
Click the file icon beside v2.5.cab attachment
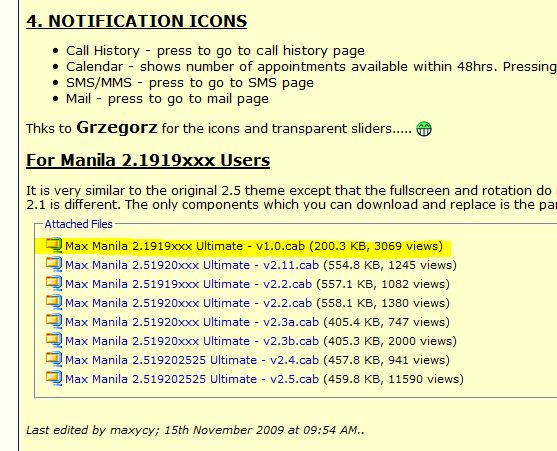pos(54,378)
